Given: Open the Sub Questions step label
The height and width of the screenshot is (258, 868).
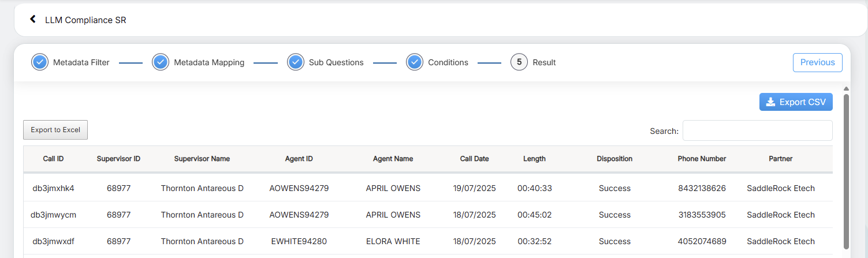Looking at the screenshot, I should point(336,62).
